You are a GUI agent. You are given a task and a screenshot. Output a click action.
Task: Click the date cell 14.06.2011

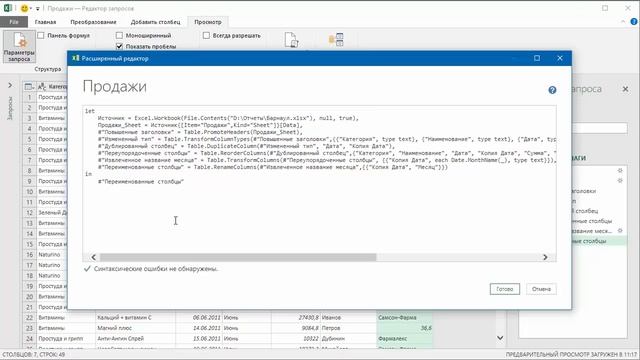point(199,328)
